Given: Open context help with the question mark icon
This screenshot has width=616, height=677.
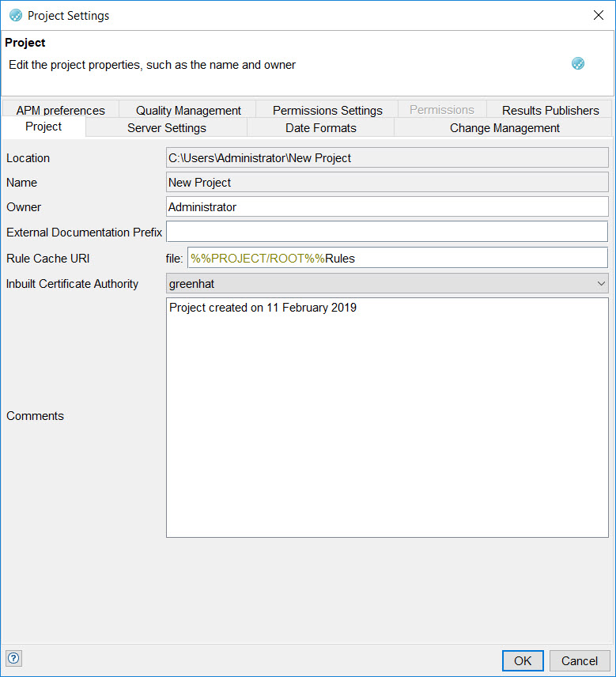Looking at the screenshot, I should (13, 658).
